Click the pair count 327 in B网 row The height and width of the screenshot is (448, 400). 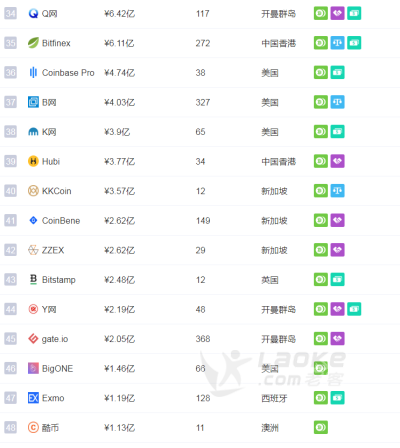203,102
